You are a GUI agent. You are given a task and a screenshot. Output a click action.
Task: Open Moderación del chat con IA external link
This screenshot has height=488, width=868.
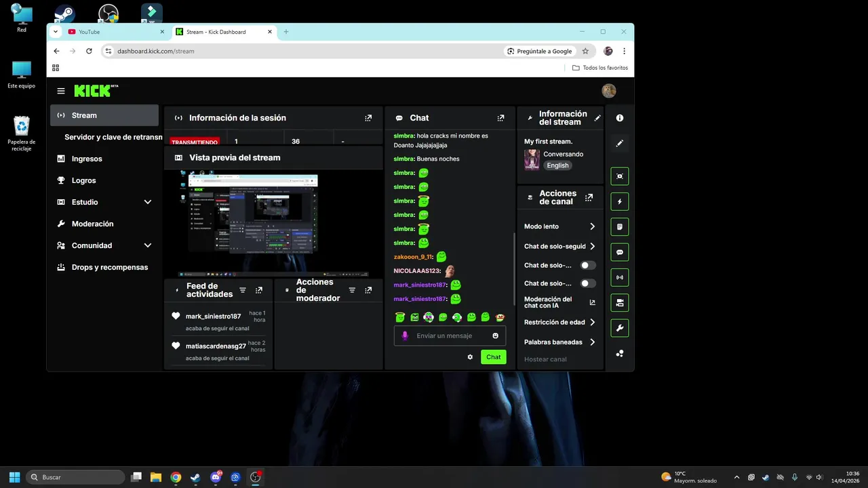(592, 302)
